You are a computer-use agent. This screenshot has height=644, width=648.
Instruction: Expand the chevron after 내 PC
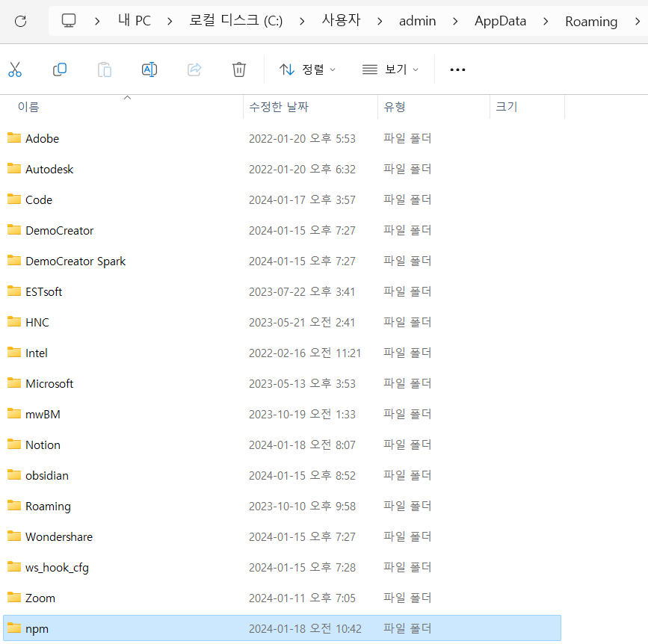point(170,21)
